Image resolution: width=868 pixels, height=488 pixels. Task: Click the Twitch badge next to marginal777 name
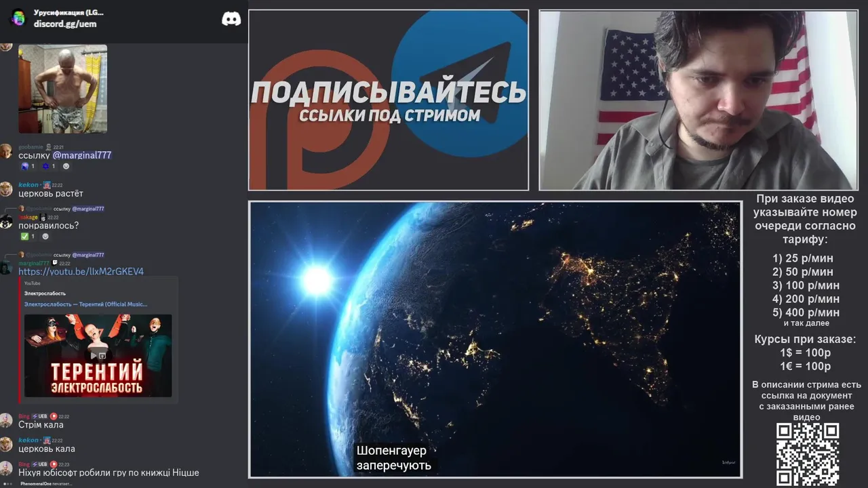pos(55,263)
